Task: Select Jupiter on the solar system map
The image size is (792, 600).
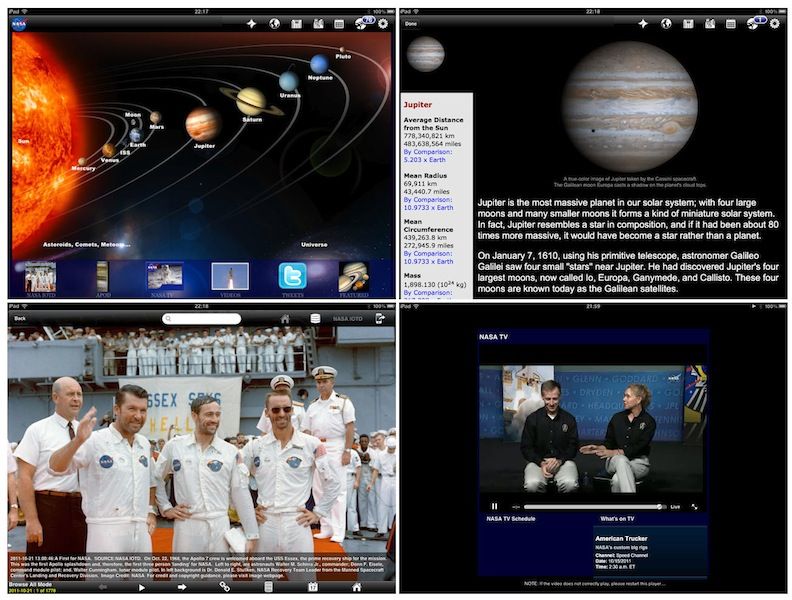Action: pos(203,125)
